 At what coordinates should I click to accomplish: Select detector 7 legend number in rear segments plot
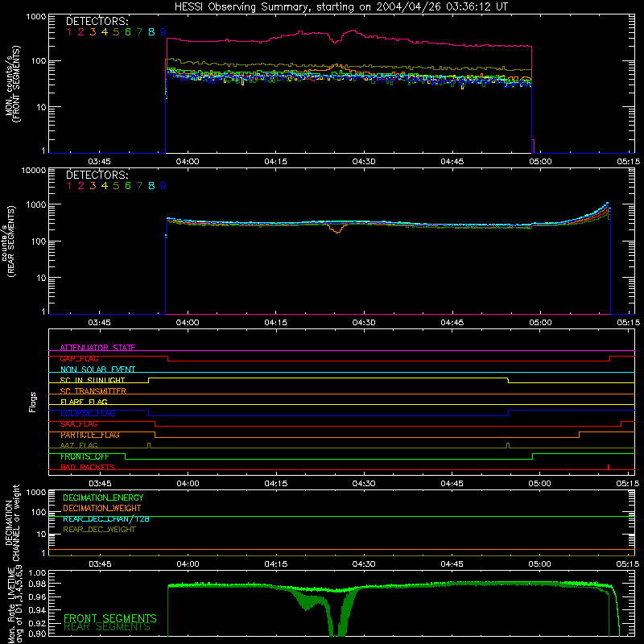coord(139,186)
